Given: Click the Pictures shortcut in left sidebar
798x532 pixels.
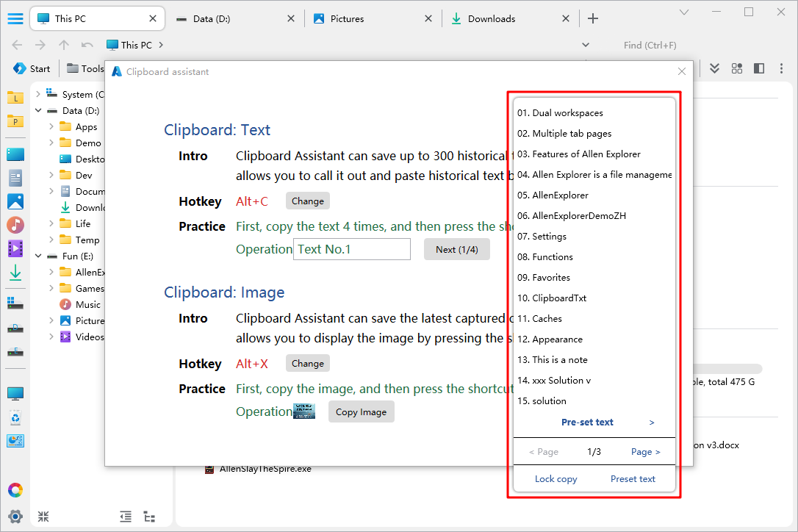Looking at the screenshot, I should [15, 201].
